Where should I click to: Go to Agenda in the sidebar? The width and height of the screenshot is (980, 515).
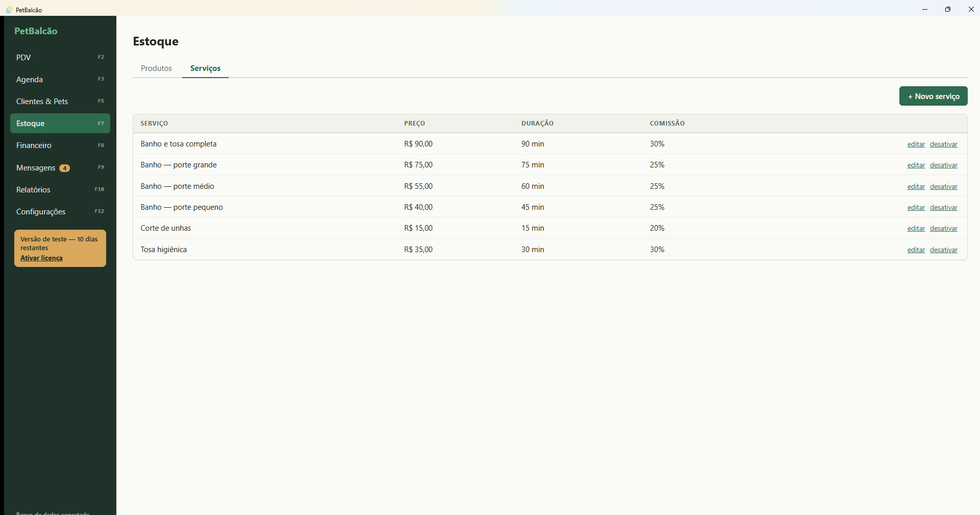click(60, 79)
